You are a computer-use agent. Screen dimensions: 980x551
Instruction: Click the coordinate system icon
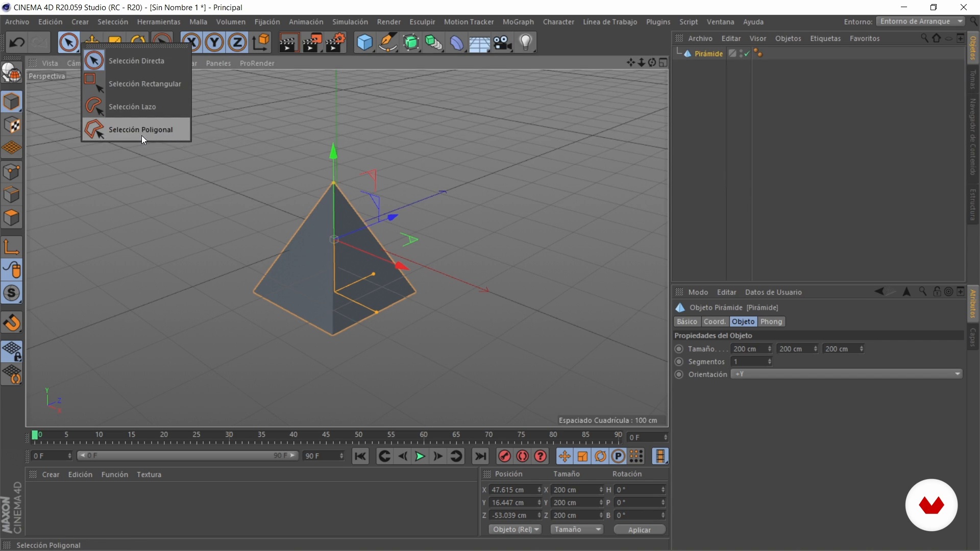[x=261, y=42]
